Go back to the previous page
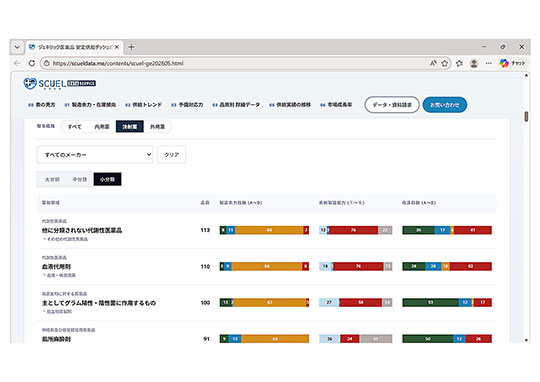This screenshot has width=540, height=382. pos(17,63)
